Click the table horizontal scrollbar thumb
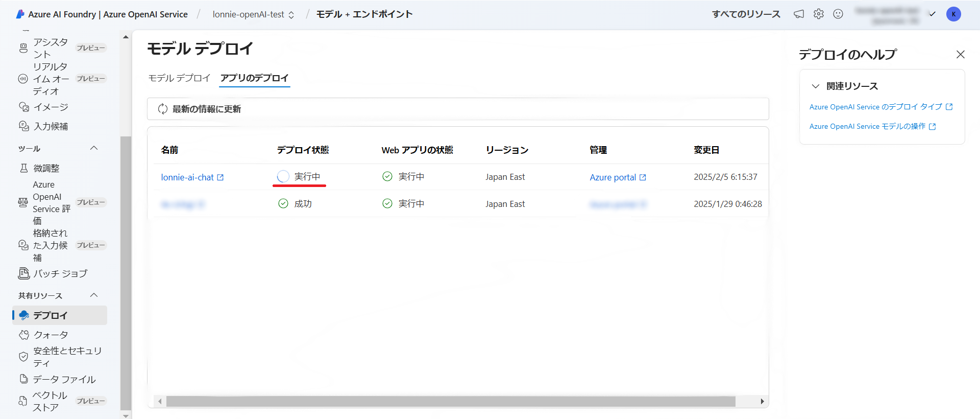 point(451,402)
